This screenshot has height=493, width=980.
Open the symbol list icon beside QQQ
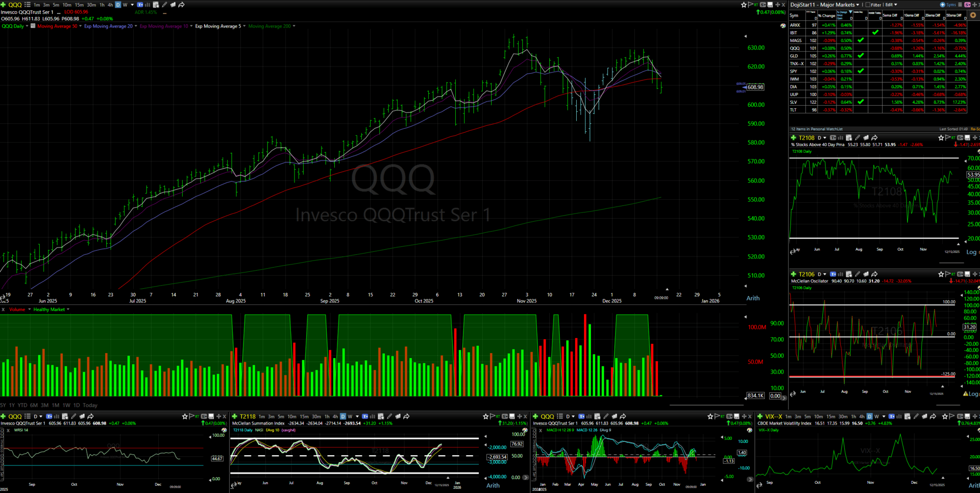pyautogui.click(x=28, y=5)
